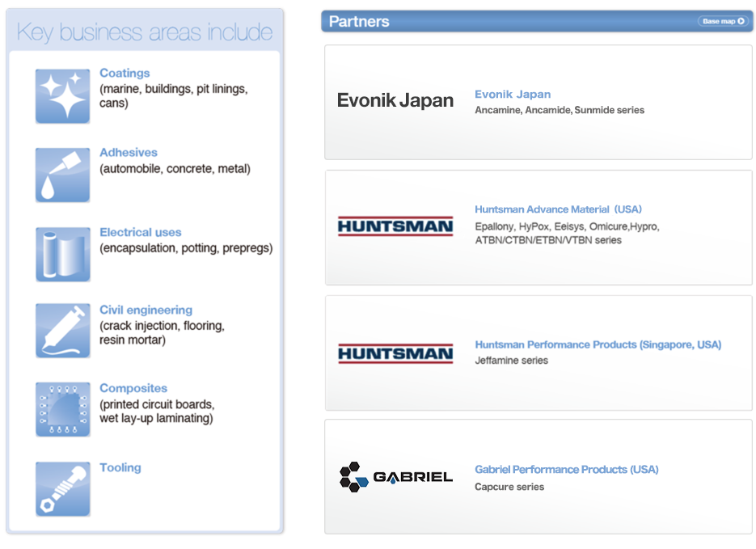756x549 pixels.
Task: Click '(printed circuit boards,' description
Action: click(x=157, y=404)
